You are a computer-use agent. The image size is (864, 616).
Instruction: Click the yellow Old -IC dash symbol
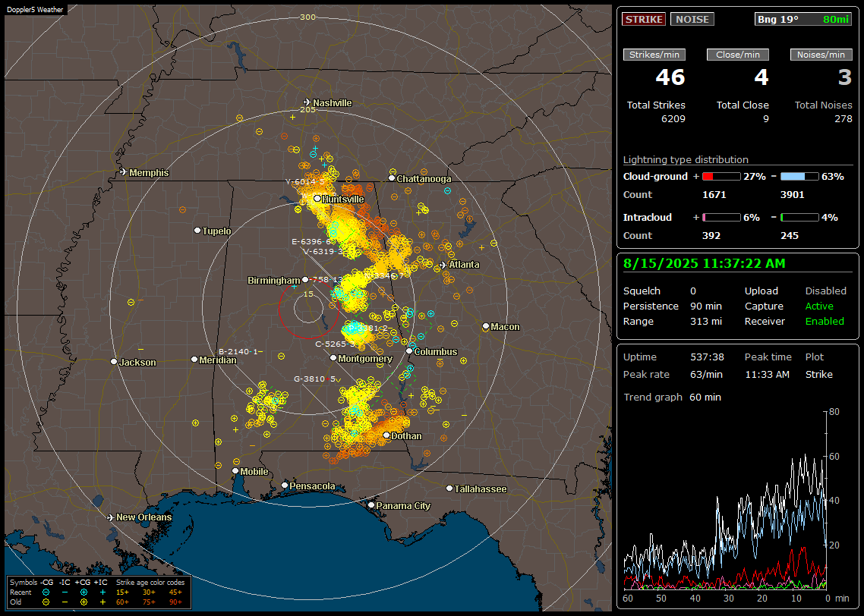coord(65,602)
